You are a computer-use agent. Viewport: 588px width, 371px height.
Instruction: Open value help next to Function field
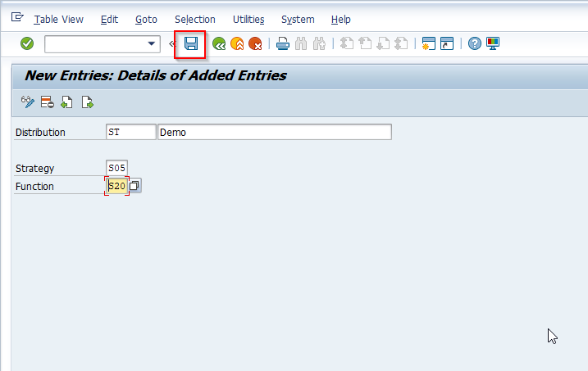(x=134, y=186)
